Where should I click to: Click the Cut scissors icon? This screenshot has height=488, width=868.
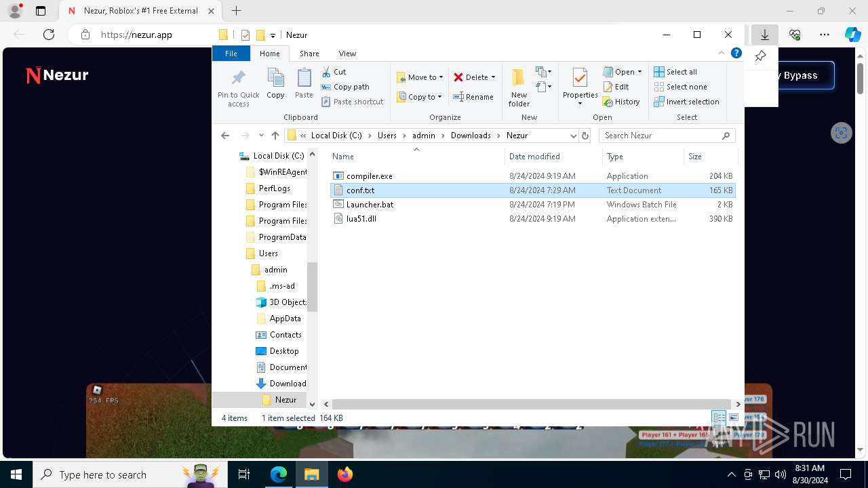point(326,72)
